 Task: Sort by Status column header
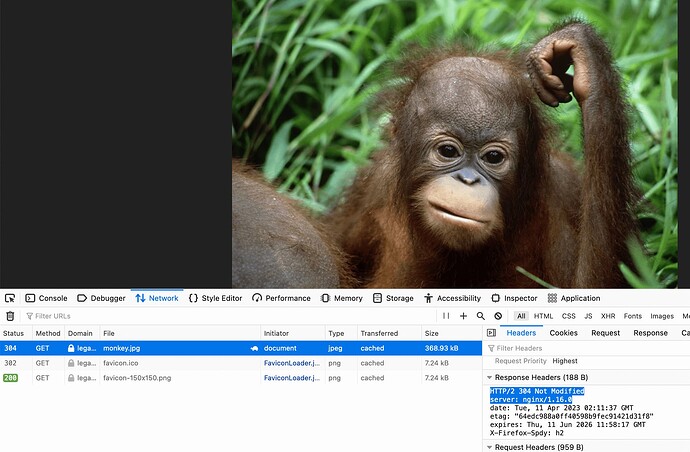(16, 333)
